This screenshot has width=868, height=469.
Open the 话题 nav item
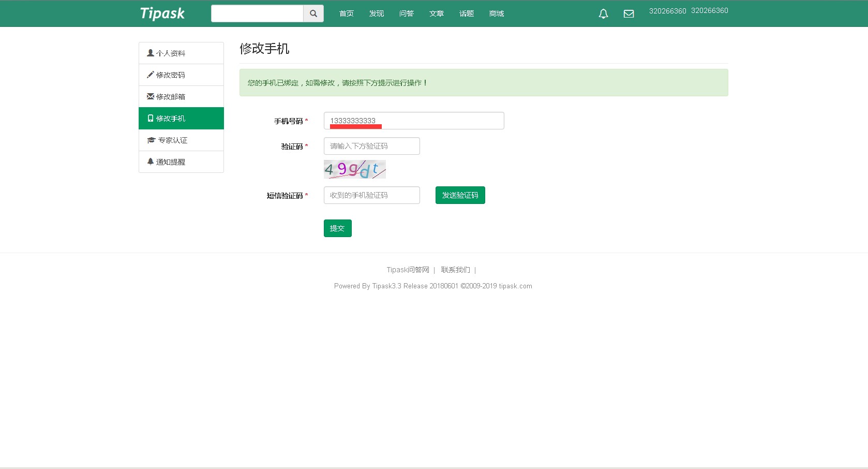(x=467, y=13)
